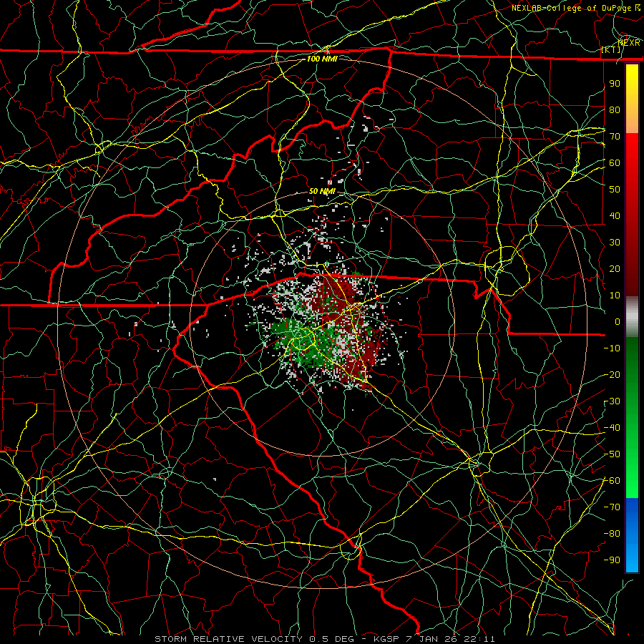Click the "50 NMI" range ring label
The image size is (644, 644).
click(322, 191)
